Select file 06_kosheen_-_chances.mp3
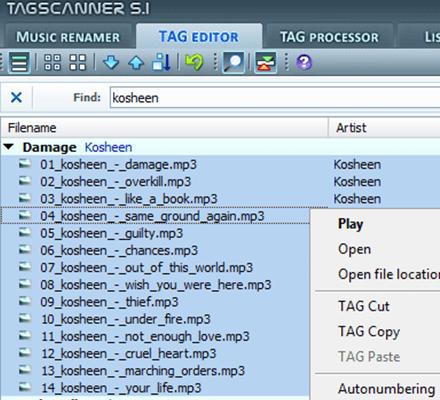 (119, 251)
